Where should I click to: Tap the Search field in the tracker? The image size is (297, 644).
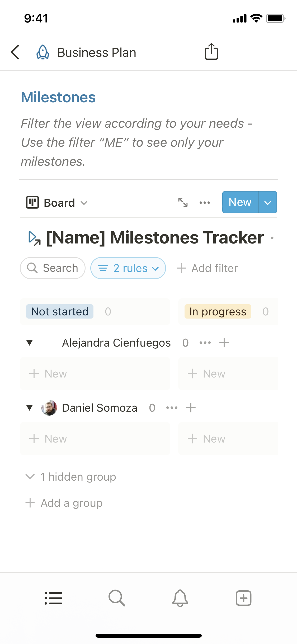point(53,268)
